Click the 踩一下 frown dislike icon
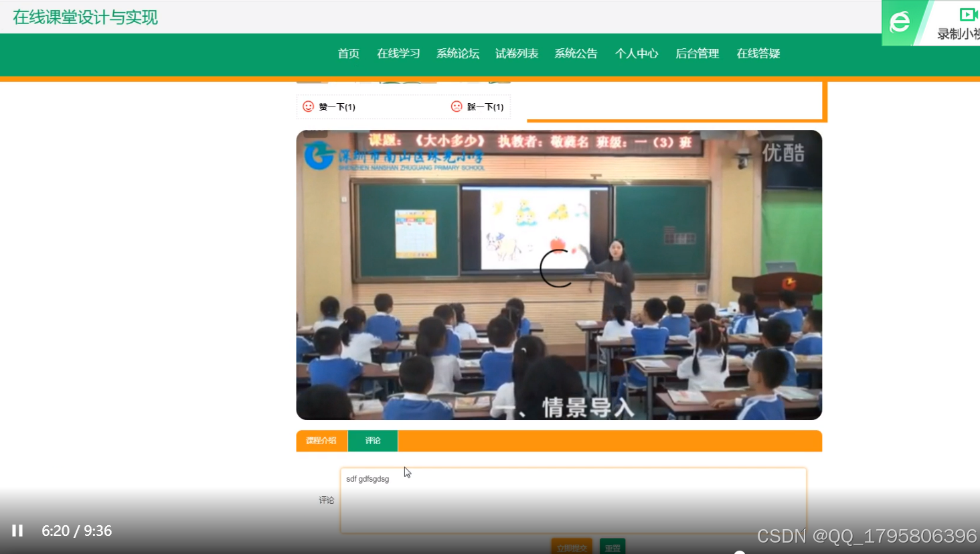The height and width of the screenshot is (554, 980). tap(457, 105)
